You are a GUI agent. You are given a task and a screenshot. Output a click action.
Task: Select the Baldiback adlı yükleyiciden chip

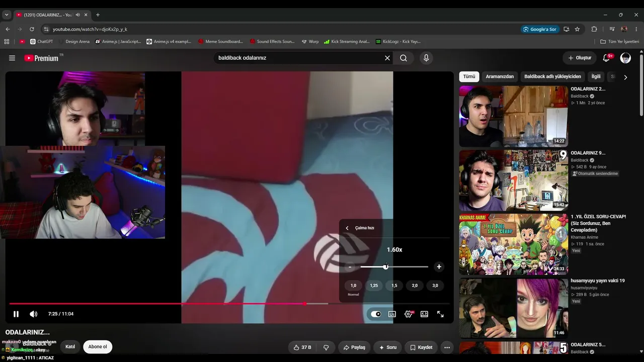(552, 76)
